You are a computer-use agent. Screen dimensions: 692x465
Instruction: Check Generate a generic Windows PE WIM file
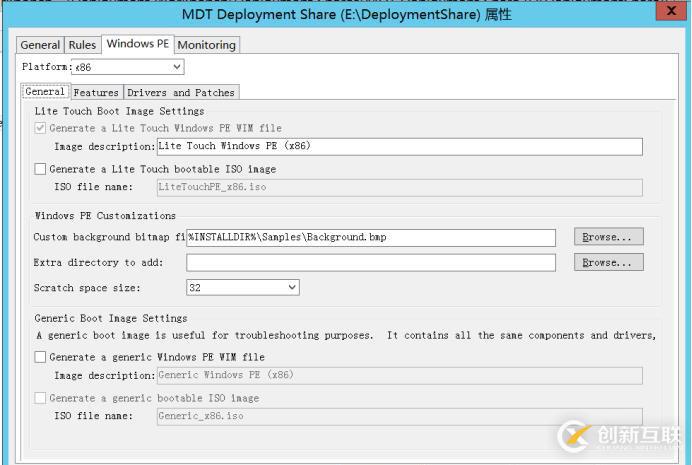point(40,357)
